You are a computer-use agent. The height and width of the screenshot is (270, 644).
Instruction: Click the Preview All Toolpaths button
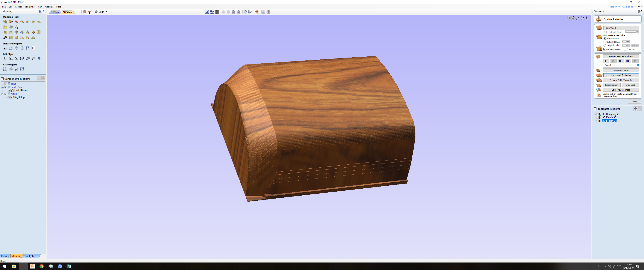tap(621, 75)
